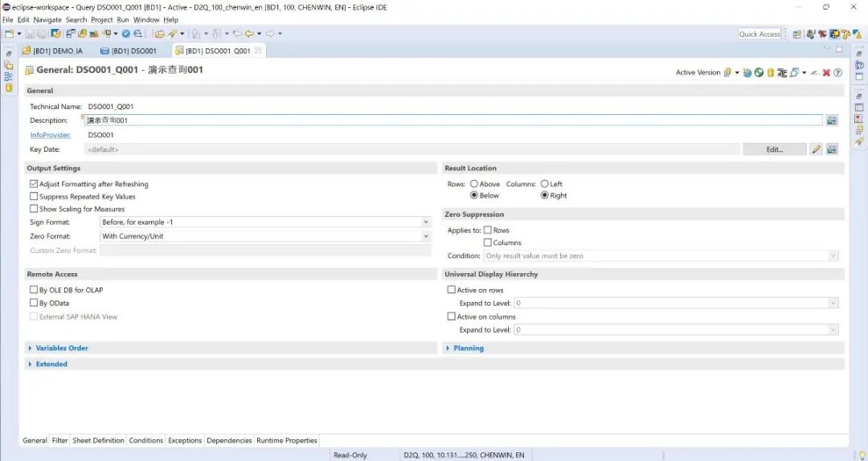The width and height of the screenshot is (868, 461).
Task: Check the By OData option
Action: [34, 303]
